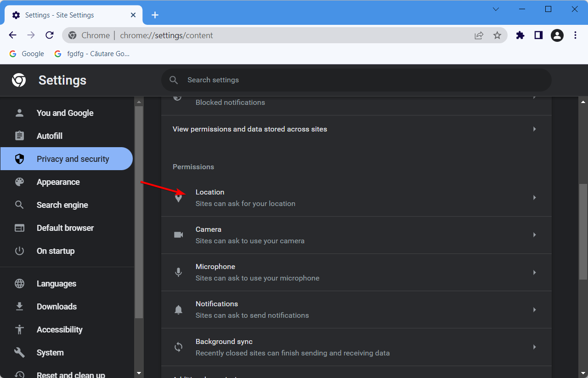This screenshot has height=378, width=588.
Task: Open View permissions and data stored across sites
Action: tap(356, 129)
